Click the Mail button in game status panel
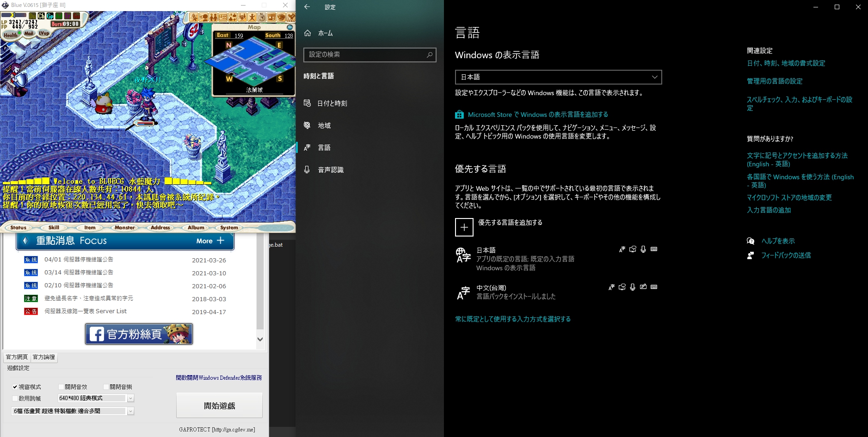This screenshot has height=437, width=868. pyautogui.click(x=29, y=33)
